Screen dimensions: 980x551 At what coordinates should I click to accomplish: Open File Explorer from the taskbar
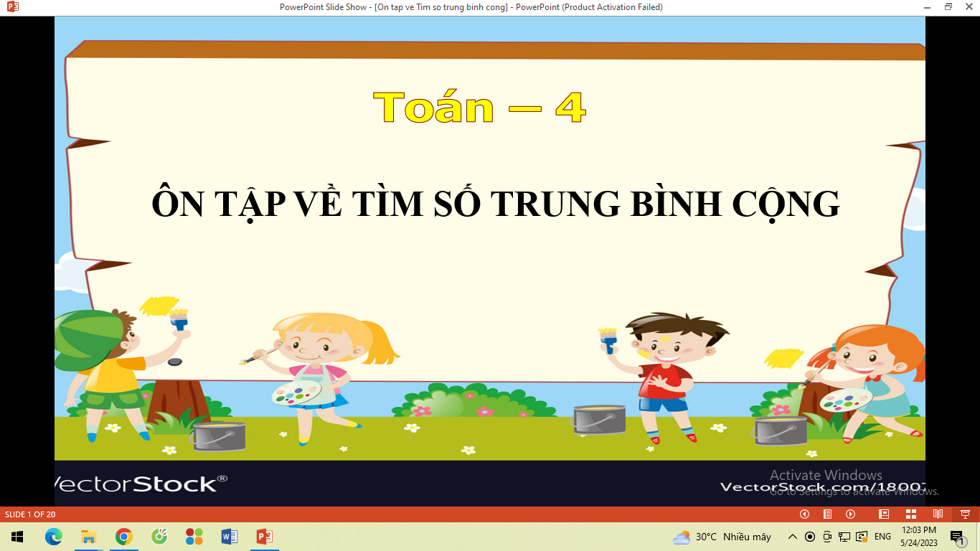tap(89, 537)
